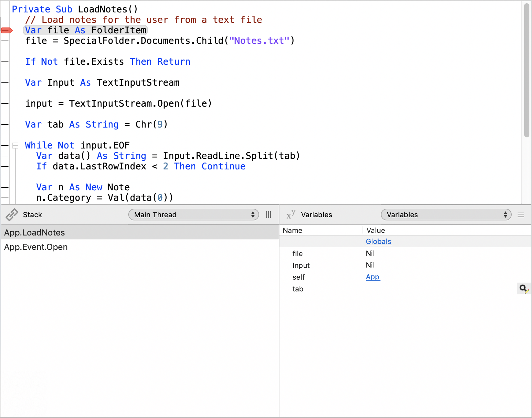The width and height of the screenshot is (532, 418).
Task: Select the App.LoadNotes stack frame
Action: [x=34, y=232]
